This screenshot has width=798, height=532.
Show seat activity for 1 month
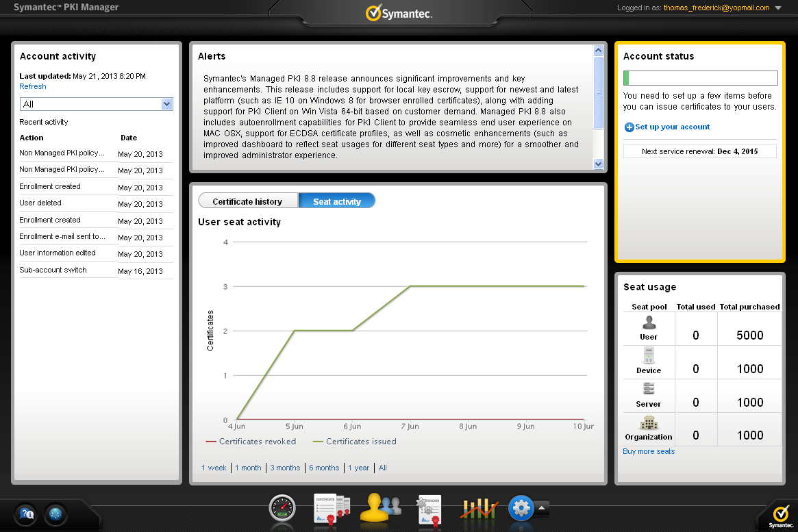click(x=249, y=468)
